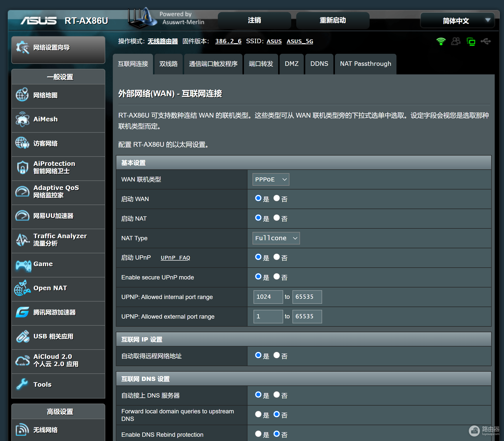Screen dimensions: 504x441
Task: Click the WiFi signal status icon
Action: [441, 41]
